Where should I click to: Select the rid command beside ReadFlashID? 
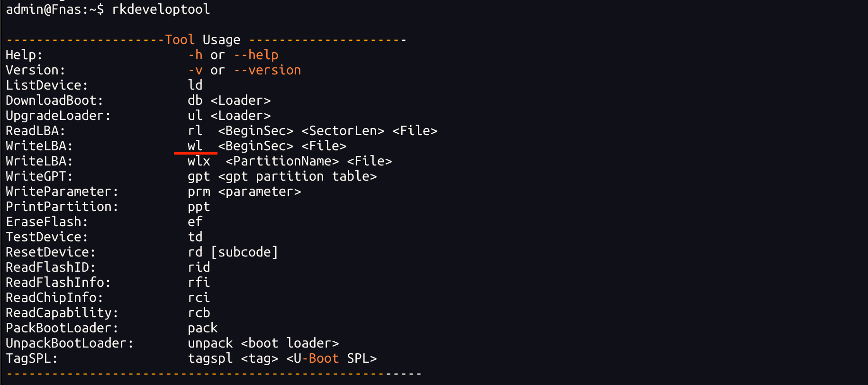click(199, 267)
